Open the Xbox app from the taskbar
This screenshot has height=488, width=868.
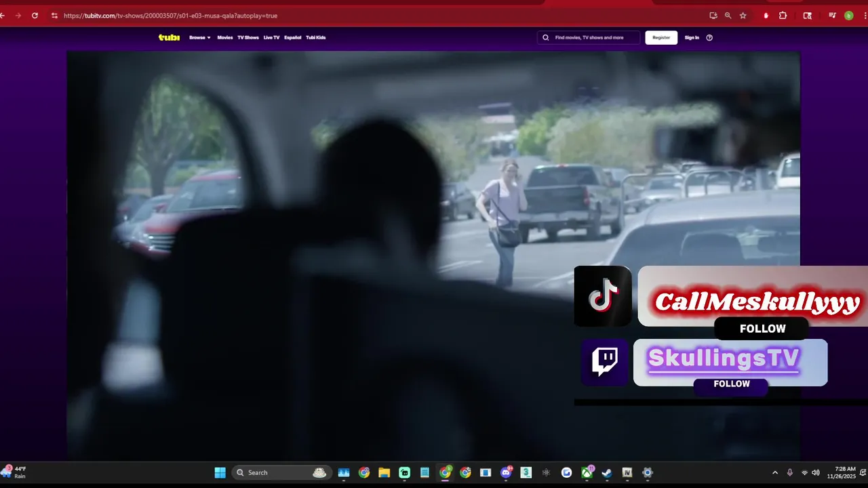(x=587, y=472)
